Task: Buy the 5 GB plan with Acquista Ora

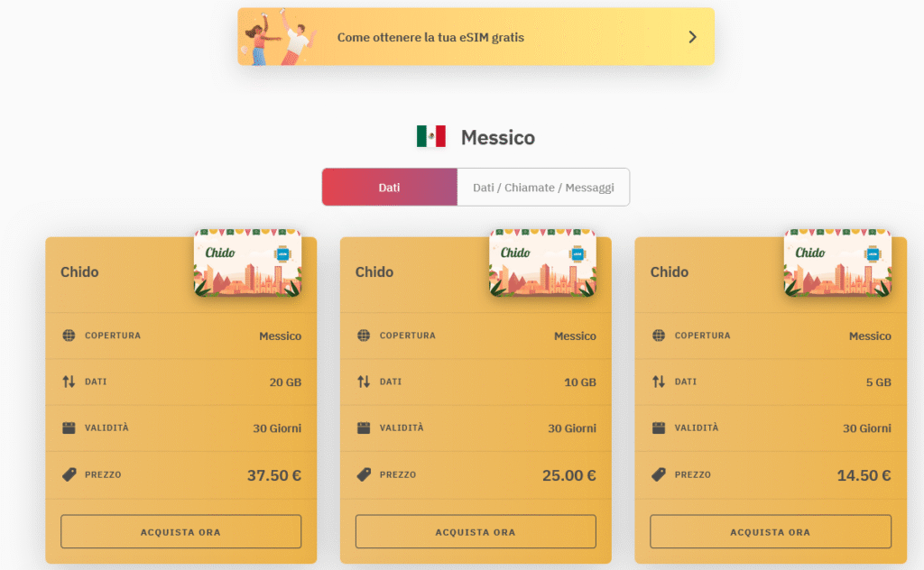Action: [x=771, y=532]
